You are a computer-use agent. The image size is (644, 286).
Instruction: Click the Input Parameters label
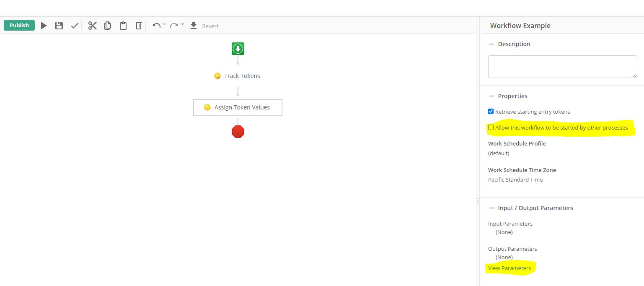point(510,224)
